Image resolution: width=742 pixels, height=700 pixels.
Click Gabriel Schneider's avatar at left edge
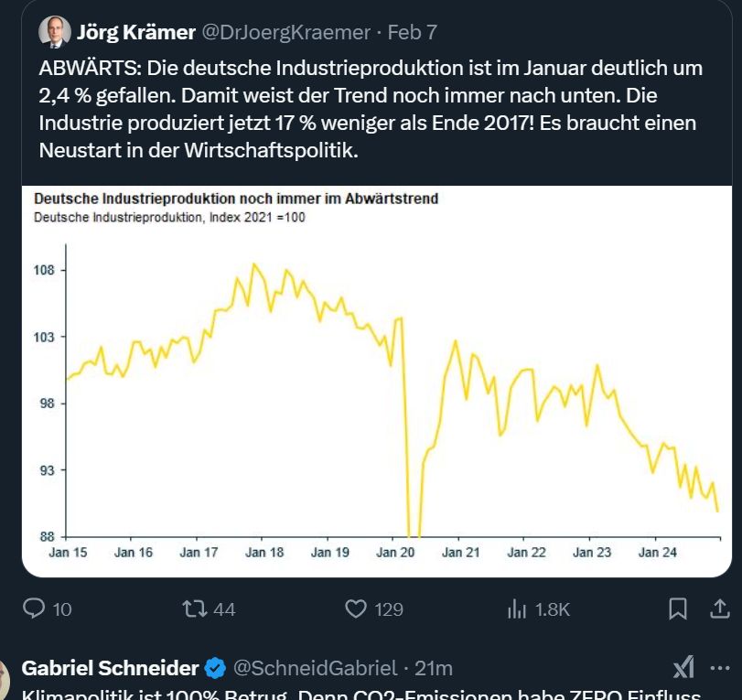5,680
